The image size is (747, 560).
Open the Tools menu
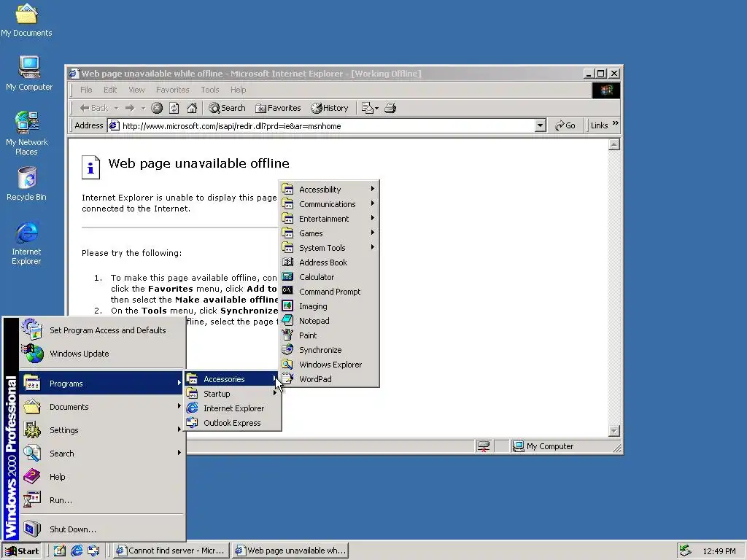[x=209, y=90]
